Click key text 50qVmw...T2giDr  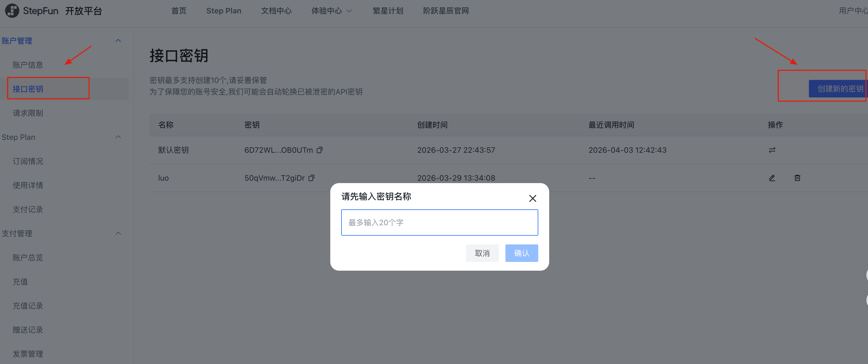coord(274,178)
